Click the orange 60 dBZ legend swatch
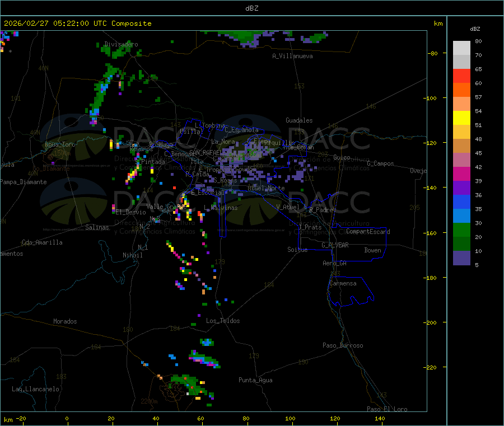Viewport: 504px width, 426px height. 461,90
